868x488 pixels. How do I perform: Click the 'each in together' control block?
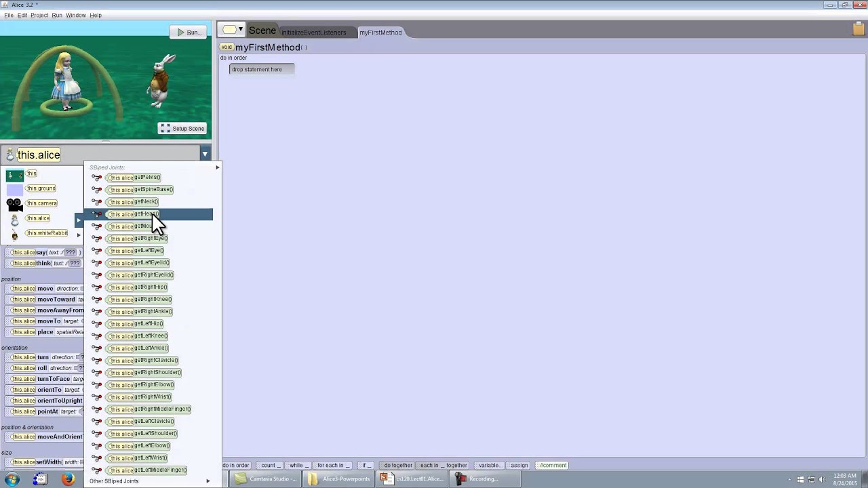pyautogui.click(x=443, y=466)
